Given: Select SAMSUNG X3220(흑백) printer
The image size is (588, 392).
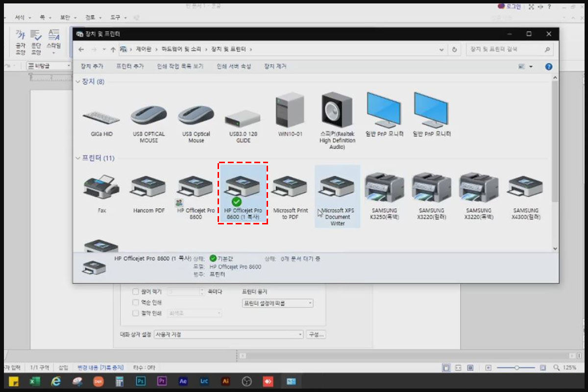Looking at the screenshot, I should pos(479,196).
